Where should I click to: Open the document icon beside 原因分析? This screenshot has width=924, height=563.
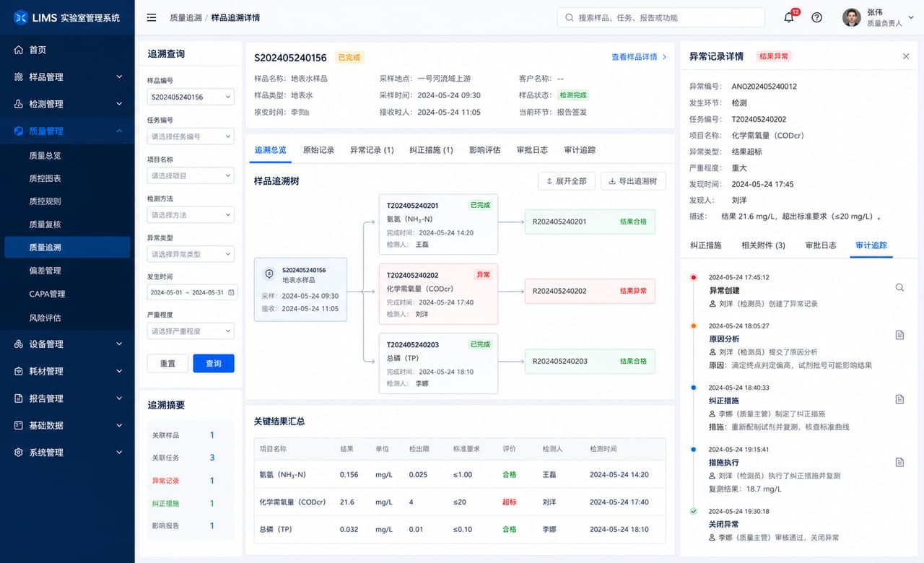[899, 335]
